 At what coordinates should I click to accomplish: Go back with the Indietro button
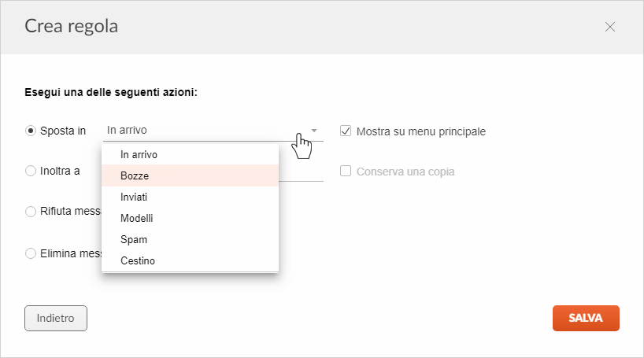pos(56,318)
